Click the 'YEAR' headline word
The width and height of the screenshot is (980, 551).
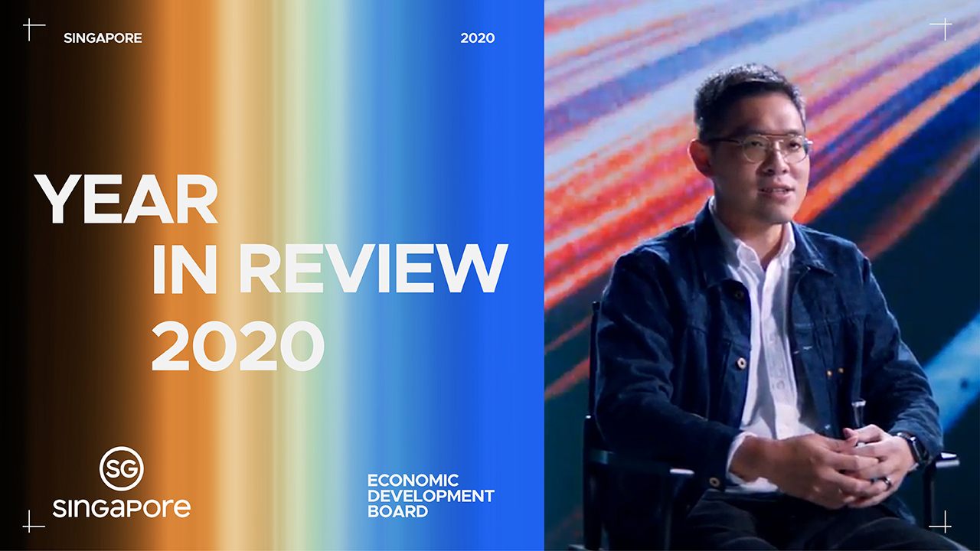pos(126,199)
